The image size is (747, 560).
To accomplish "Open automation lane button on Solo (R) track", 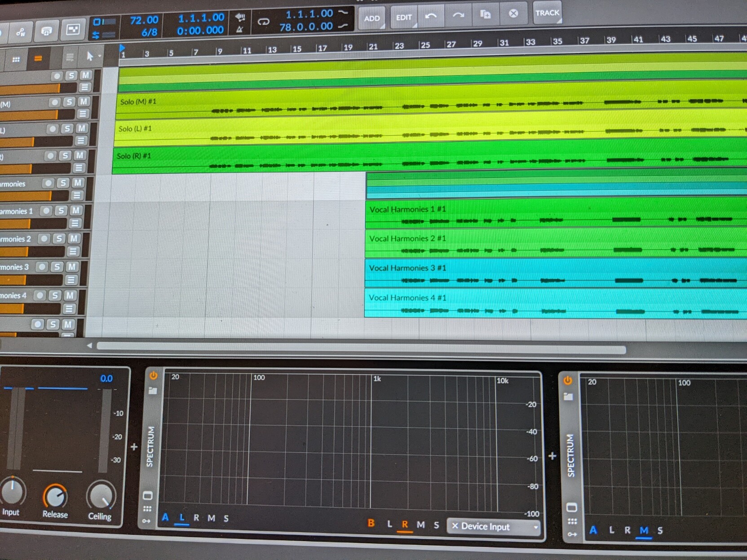I will pos(79,168).
